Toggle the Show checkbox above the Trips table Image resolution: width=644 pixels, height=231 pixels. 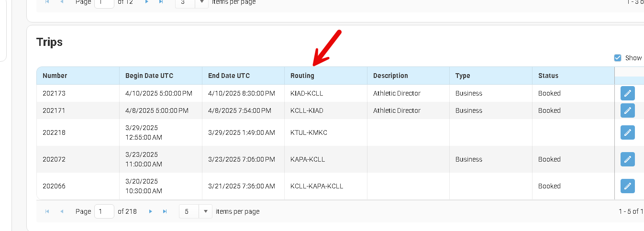pos(617,58)
